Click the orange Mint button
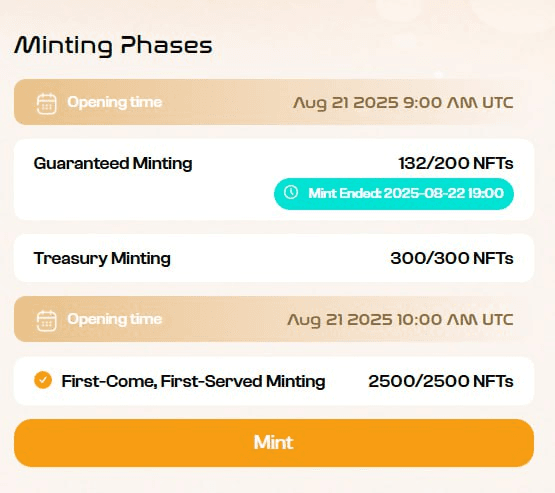Viewport: 555px width, 493px height. coord(274,443)
